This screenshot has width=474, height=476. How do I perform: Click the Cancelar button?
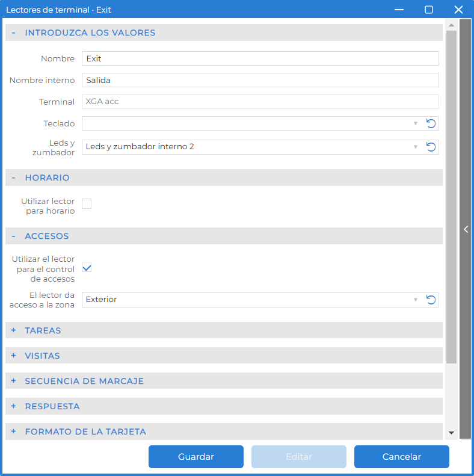tap(402, 457)
